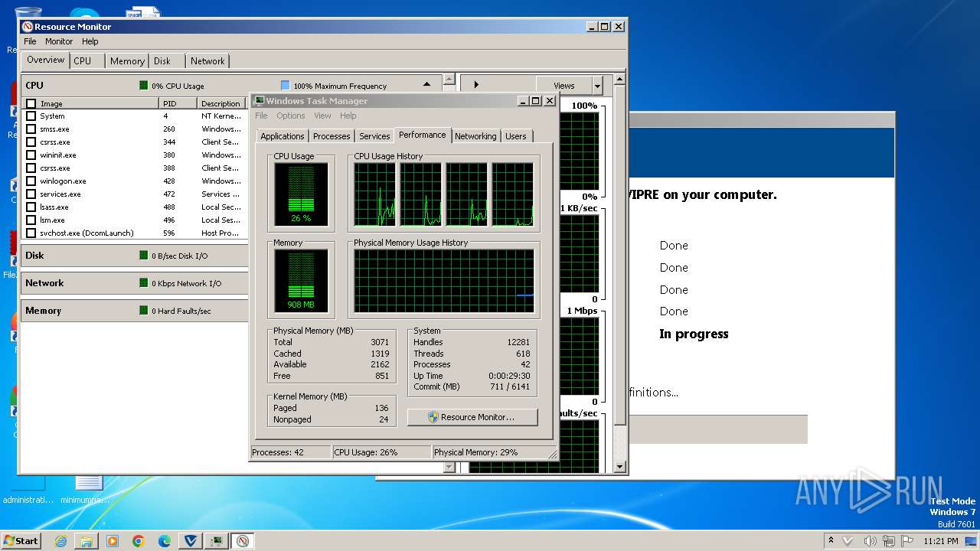
Task: Expand the Memory section in Resource Monitor
Action: pyautogui.click(x=134, y=310)
